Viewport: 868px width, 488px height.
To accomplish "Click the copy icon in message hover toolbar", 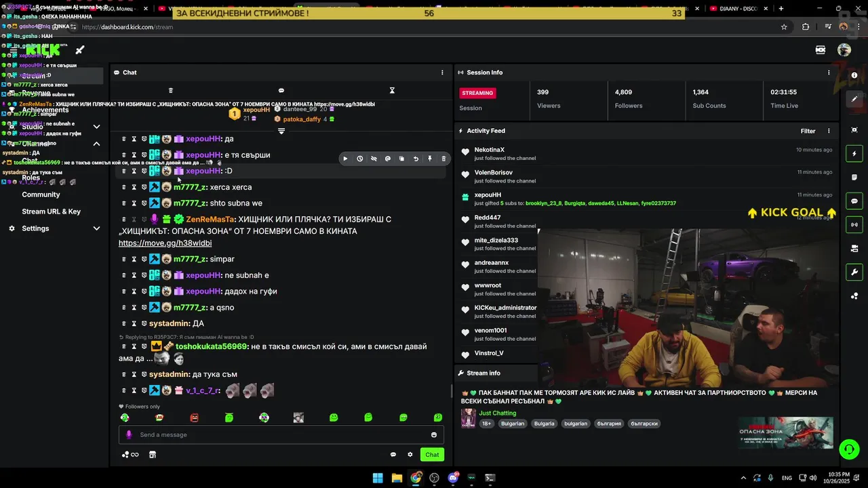I will click(401, 159).
